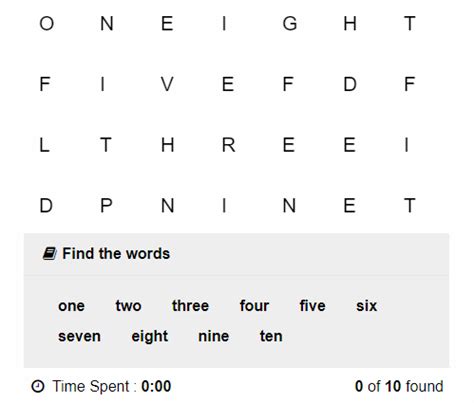Select the letter P in the bottom row
Screen dimensions: 474x403
coord(106,205)
